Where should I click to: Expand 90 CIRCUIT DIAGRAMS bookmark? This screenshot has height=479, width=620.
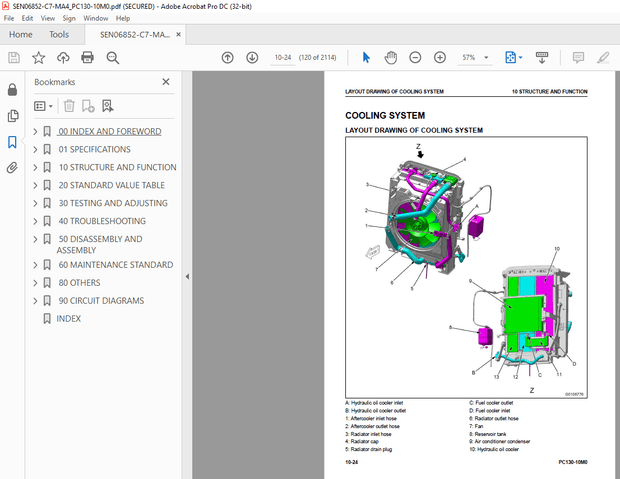[35, 301]
